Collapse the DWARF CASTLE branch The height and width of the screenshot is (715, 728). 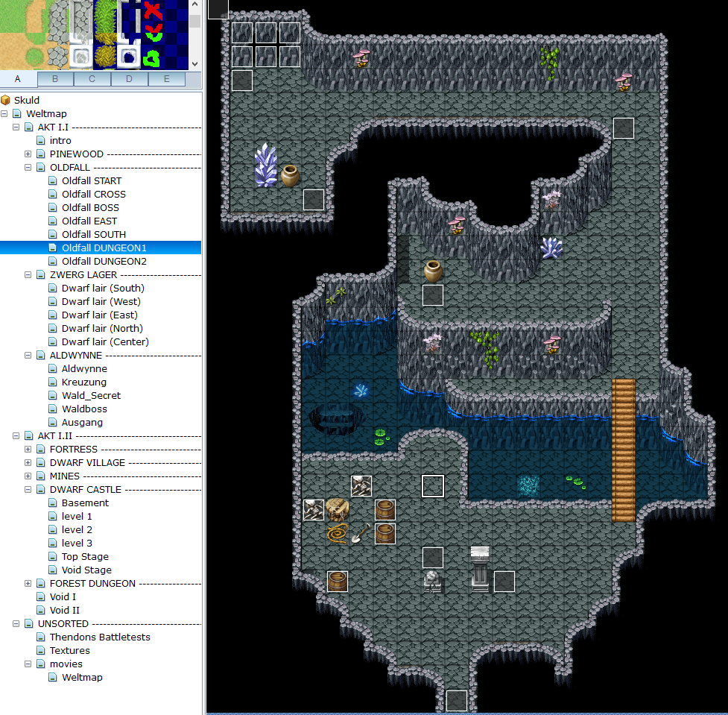[28, 489]
